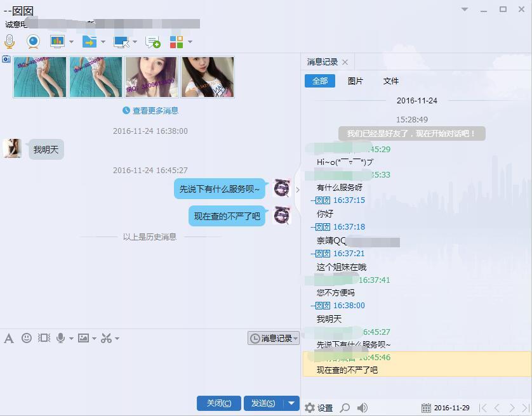Expand voice message dropdown arrow
532x416 pixels.
click(x=71, y=339)
